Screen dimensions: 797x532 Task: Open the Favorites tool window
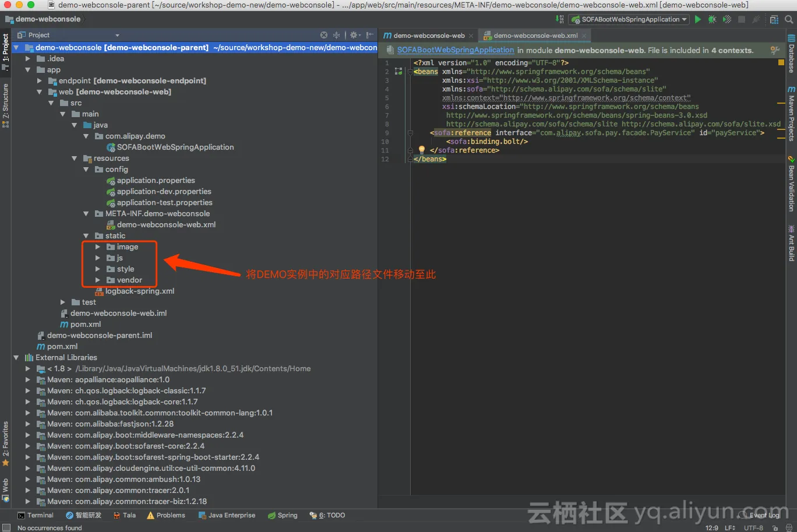point(5,444)
